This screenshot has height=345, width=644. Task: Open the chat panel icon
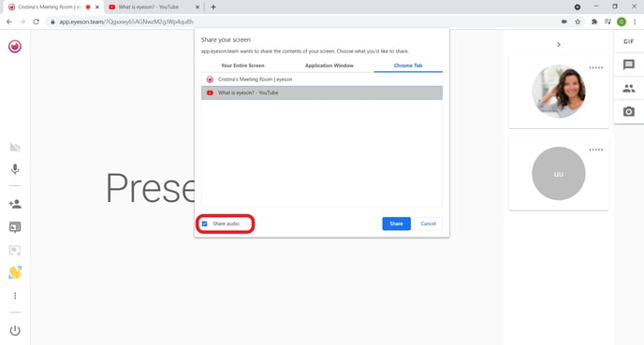(628, 65)
